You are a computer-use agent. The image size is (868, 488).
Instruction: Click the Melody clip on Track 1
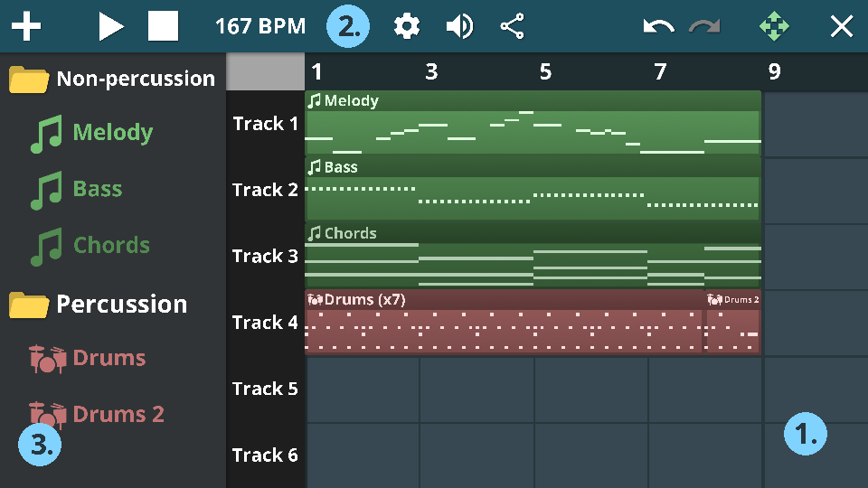pyautogui.click(x=533, y=125)
